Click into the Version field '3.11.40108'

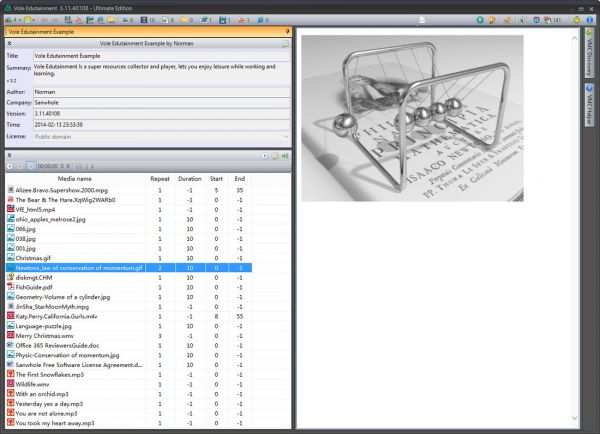click(x=161, y=114)
